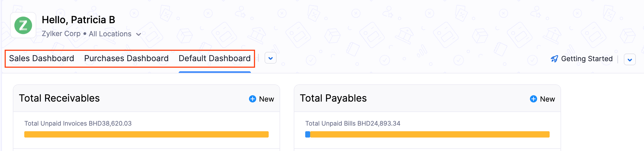The image size is (644, 151).
Task: Open the Purchases Dashboard tab
Action: (126, 58)
